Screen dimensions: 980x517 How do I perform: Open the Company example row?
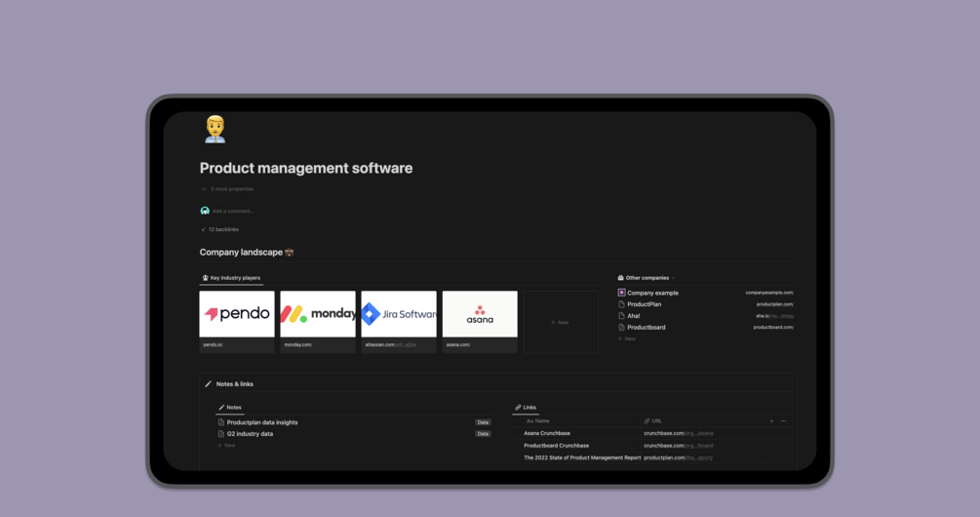(706, 293)
